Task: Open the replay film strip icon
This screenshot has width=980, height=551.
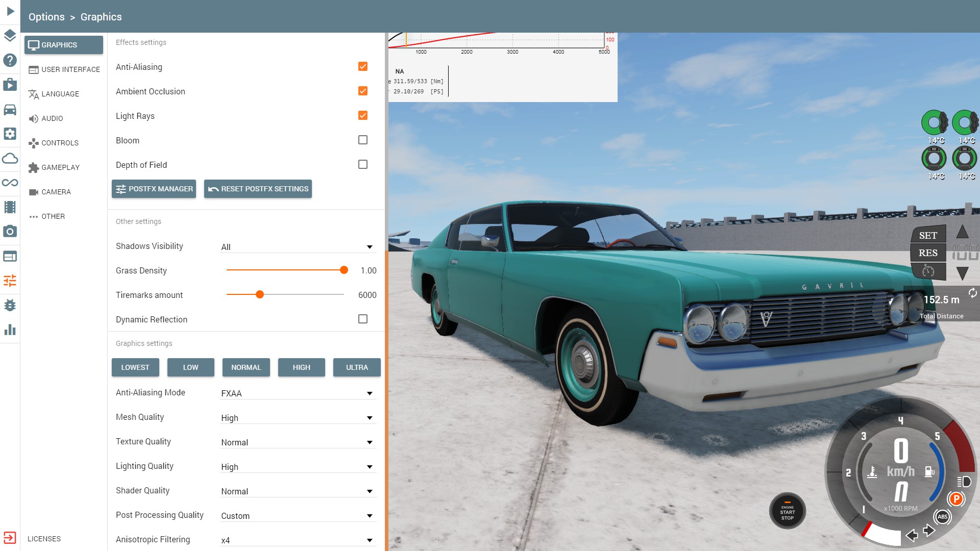Action: click(x=10, y=207)
